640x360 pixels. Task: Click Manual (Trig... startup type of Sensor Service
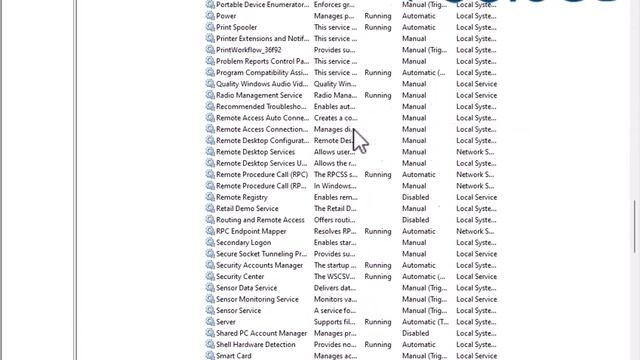424,311
